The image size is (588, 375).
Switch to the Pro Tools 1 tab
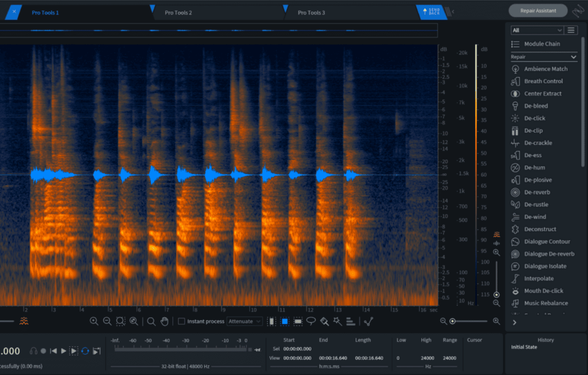(x=45, y=12)
